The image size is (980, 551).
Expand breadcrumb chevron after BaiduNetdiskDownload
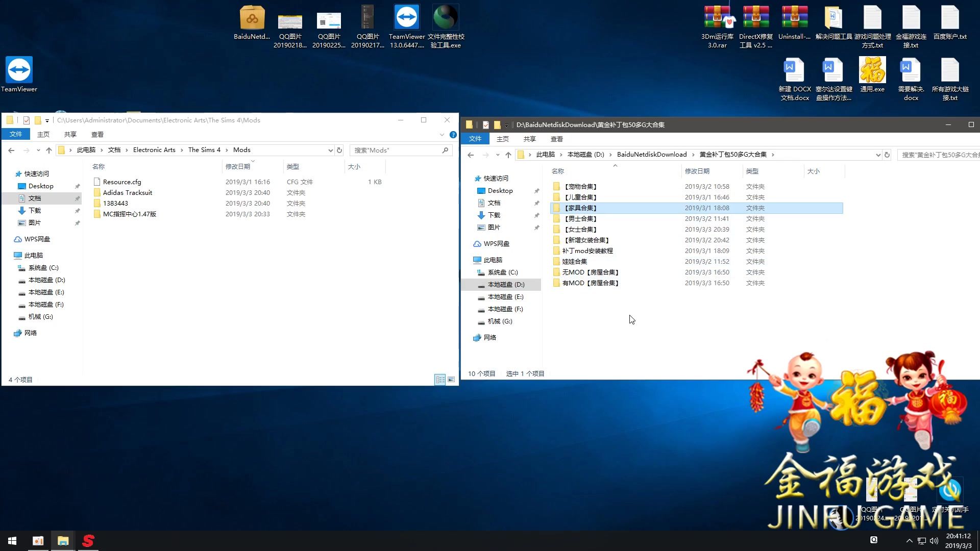[693, 155]
